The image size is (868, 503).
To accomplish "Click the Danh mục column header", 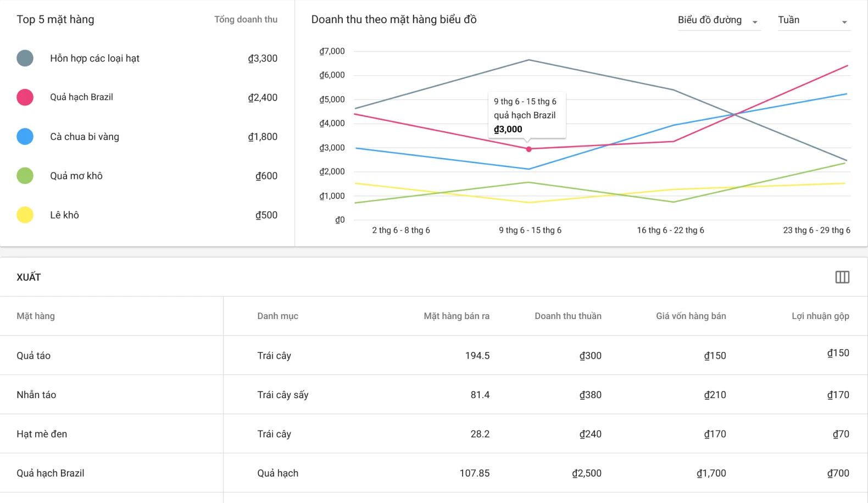I will pyautogui.click(x=277, y=316).
